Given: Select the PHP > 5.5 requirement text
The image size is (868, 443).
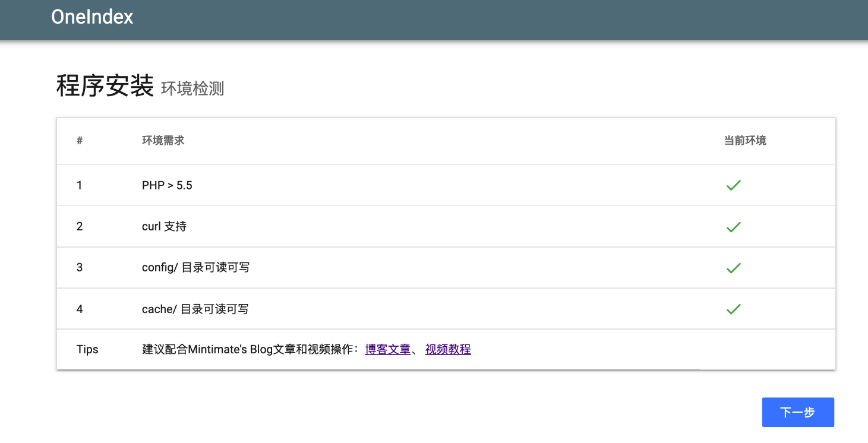Looking at the screenshot, I should coord(167,185).
